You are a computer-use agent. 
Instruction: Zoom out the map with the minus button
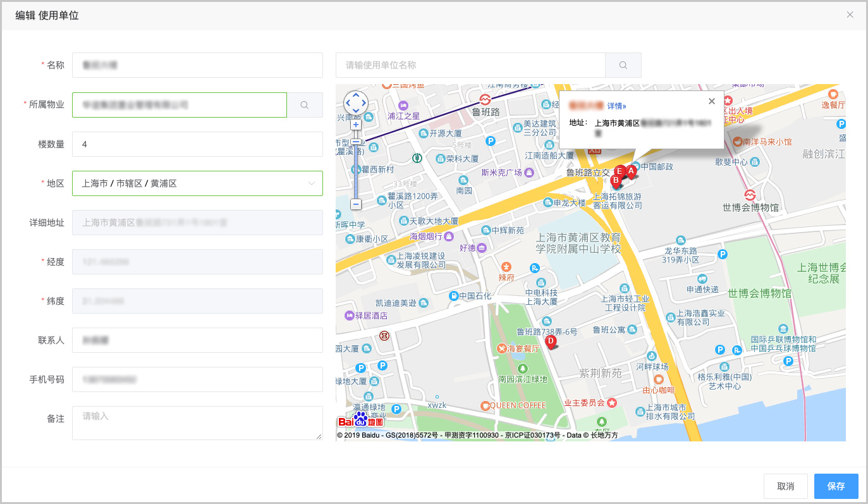(356, 204)
